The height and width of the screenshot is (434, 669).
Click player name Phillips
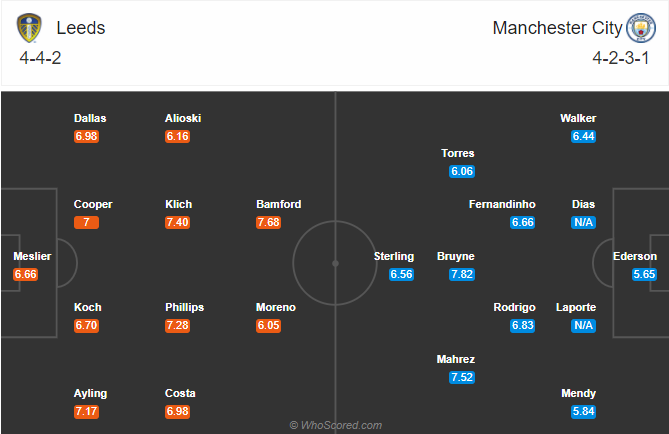[x=184, y=307]
